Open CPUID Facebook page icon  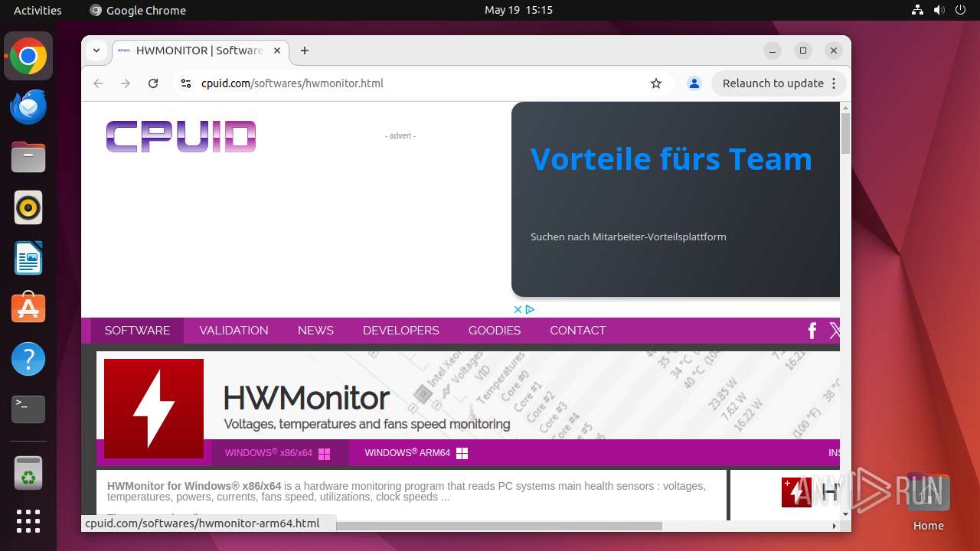pyautogui.click(x=812, y=331)
